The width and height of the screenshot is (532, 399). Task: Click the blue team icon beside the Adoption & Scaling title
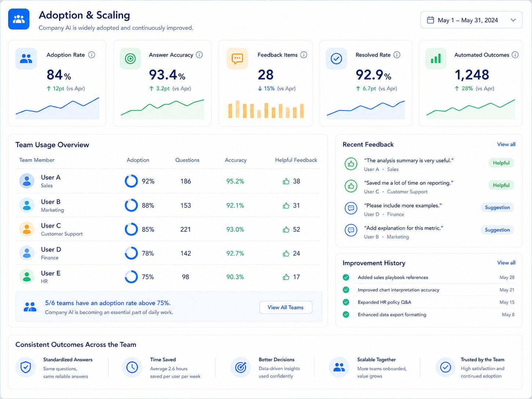pos(19,19)
